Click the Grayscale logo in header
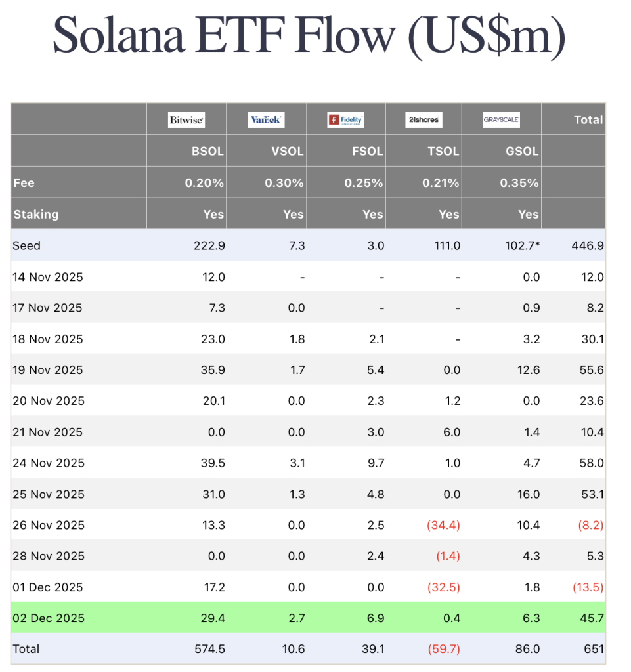 (502, 120)
